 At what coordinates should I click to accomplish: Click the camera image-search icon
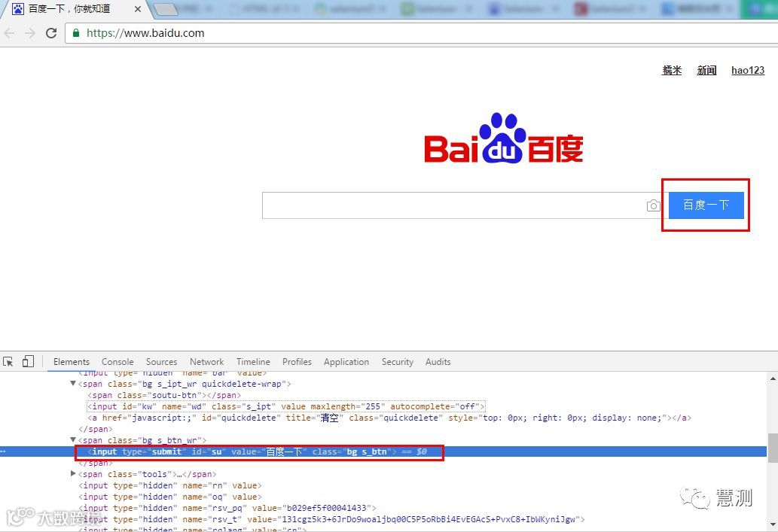click(x=654, y=205)
